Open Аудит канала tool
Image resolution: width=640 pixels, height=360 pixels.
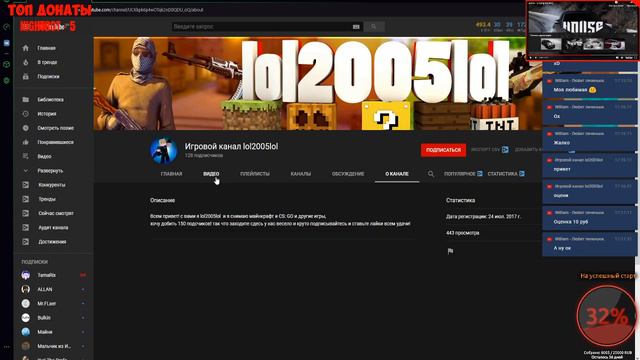pos(53,228)
